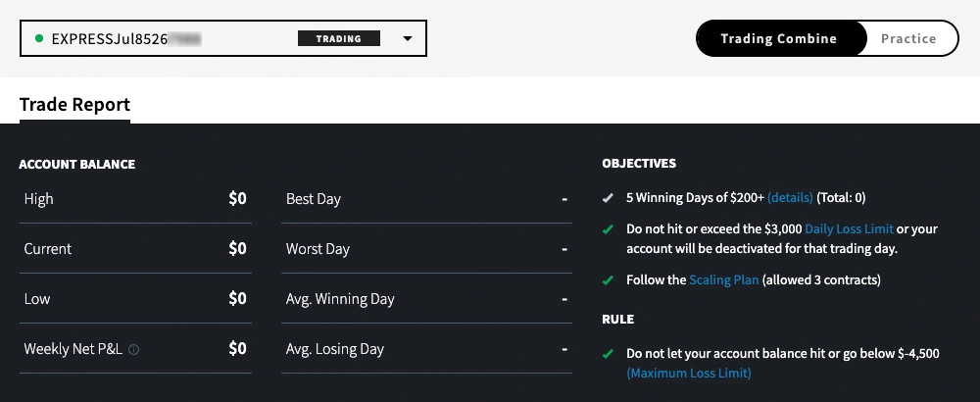
Task: Click the Current account balance row
Action: coord(135,249)
